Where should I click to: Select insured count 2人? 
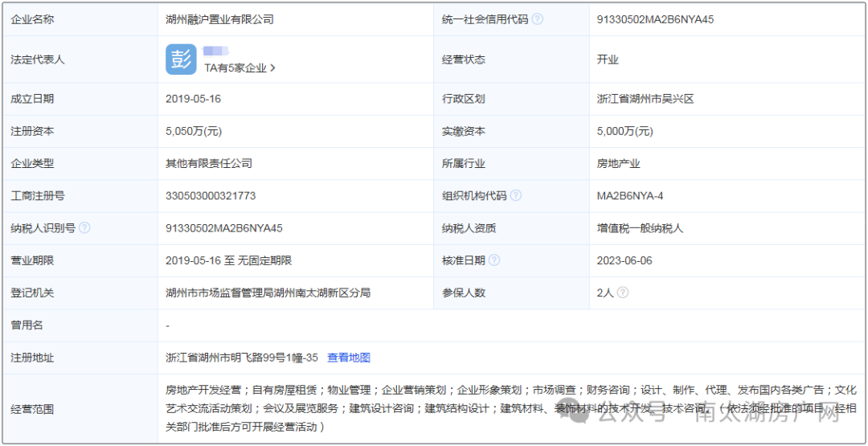(x=606, y=293)
